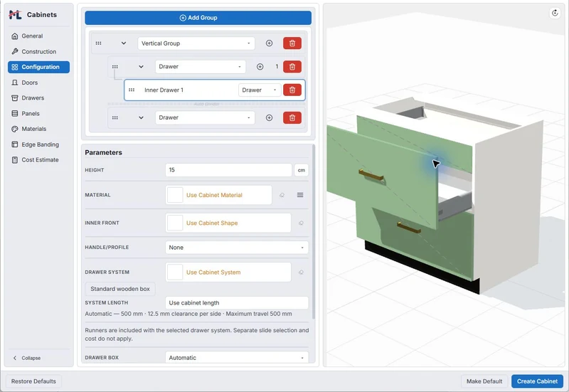Click the Create Cabinet button
Viewport: 569px width, 392px height.
[537, 381]
